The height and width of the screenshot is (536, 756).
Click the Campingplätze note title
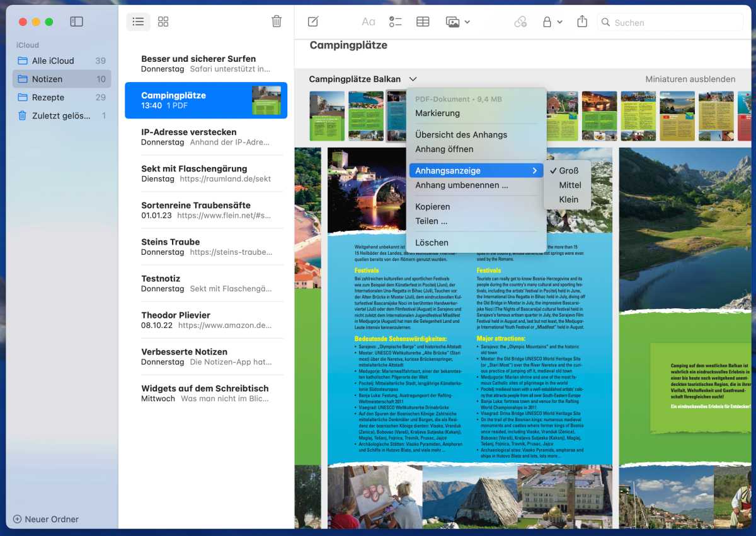[348, 45]
